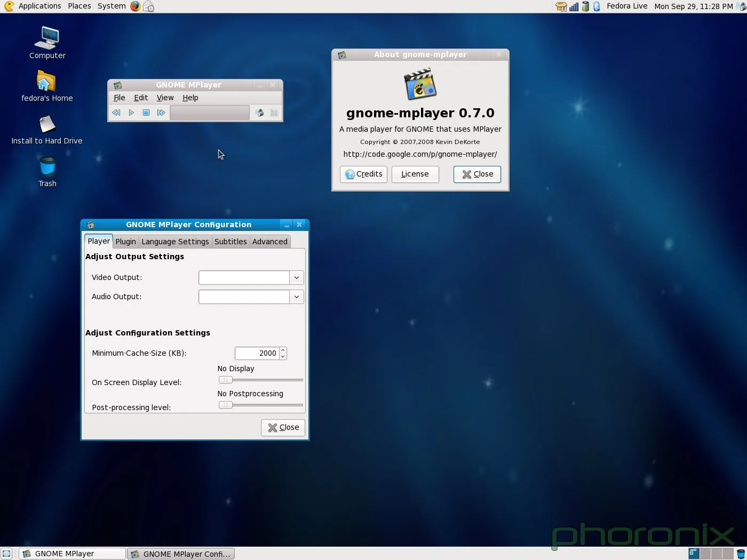The image size is (747, 560).
Task: Switch to the Language Settings tab
Action: (175, 242)
